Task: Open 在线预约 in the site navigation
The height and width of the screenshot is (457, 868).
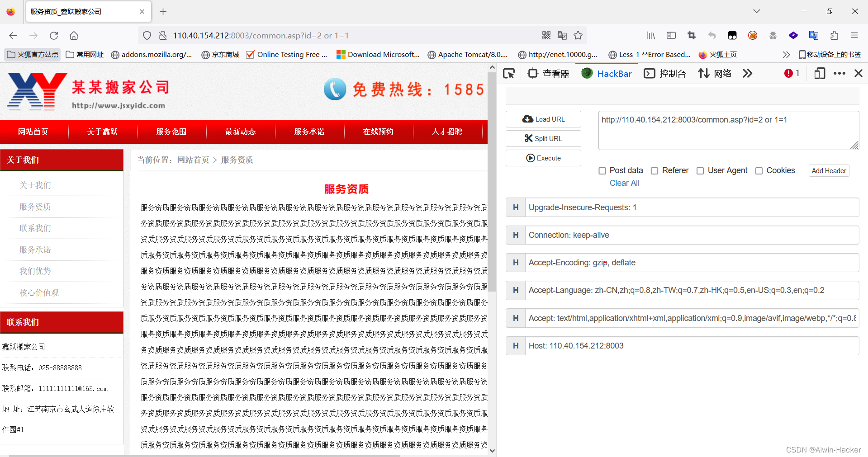Action: [x=379, y=132]
